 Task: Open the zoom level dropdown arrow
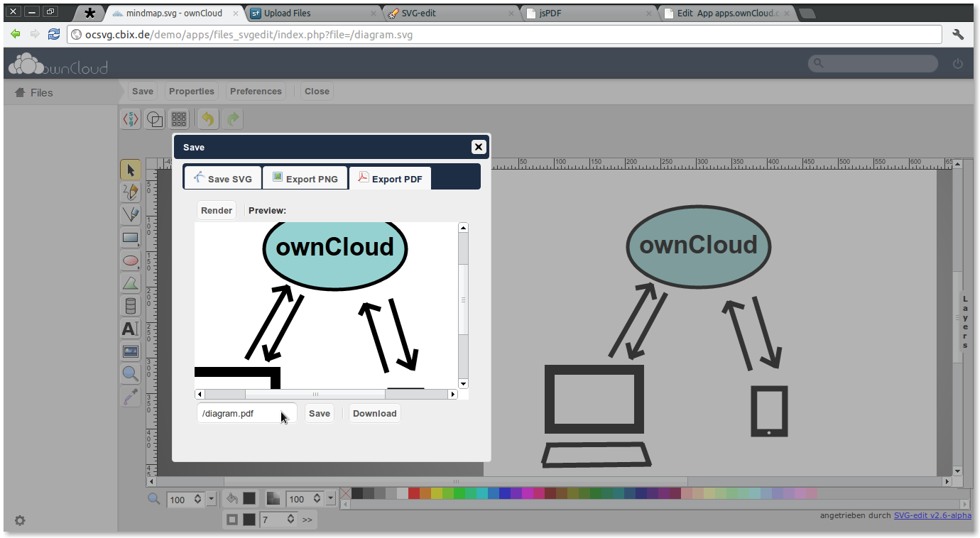tap(210, 499)
